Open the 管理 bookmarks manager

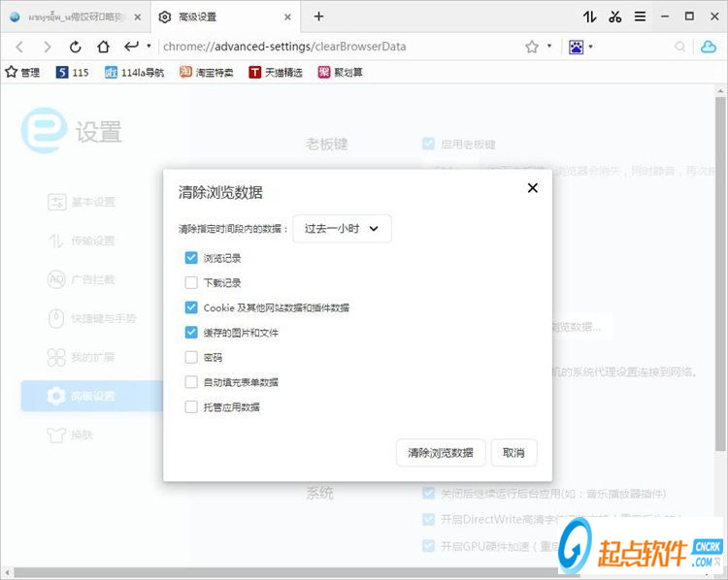pyautogui.click(x=22, y=72)
